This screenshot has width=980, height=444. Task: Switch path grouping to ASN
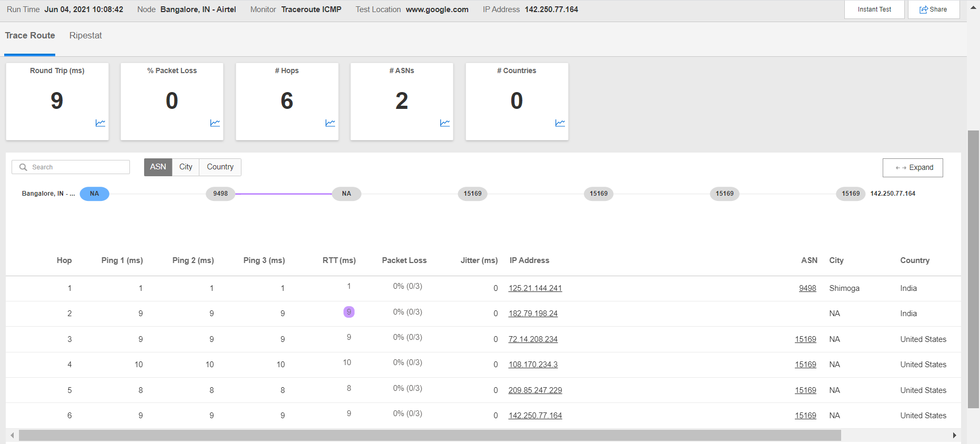pyautogui.click(x=158, y=167)
